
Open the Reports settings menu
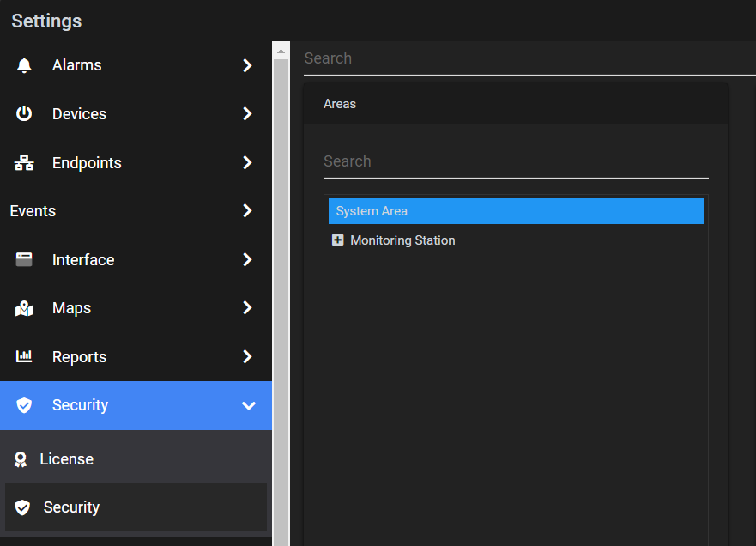coord(136,356)
